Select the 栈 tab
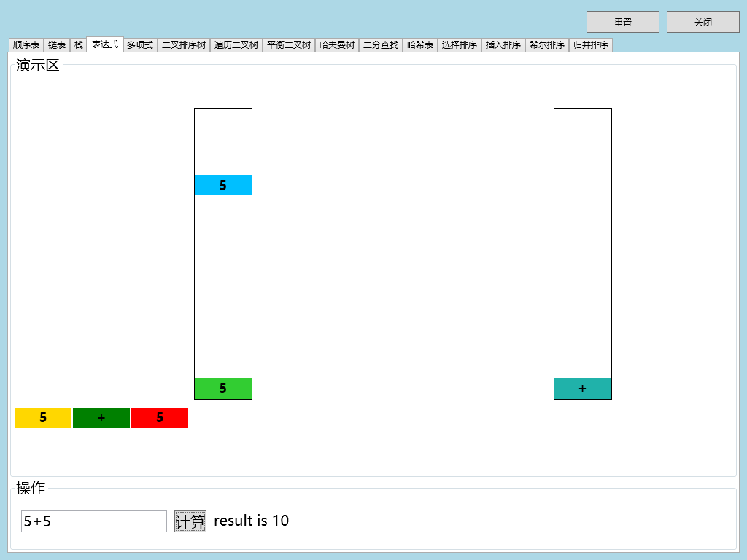The height and width of the screenshot is (560, 747). (x=79, y=45)
